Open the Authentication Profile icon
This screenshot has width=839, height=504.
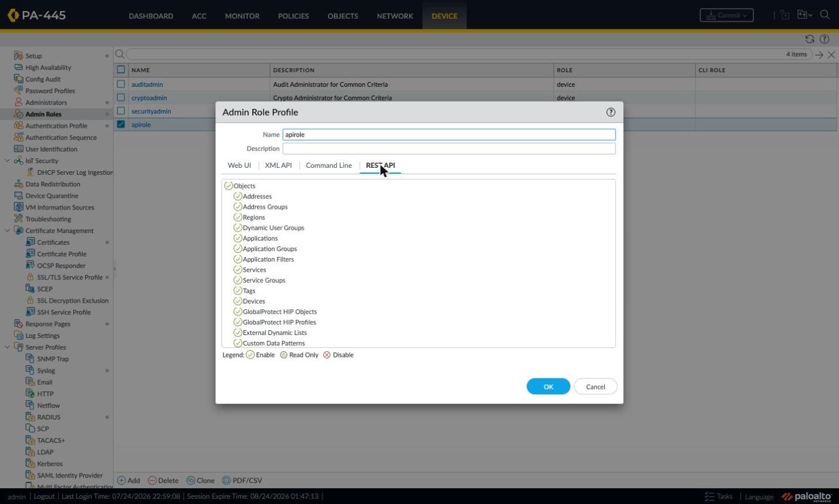coord(19,126)
